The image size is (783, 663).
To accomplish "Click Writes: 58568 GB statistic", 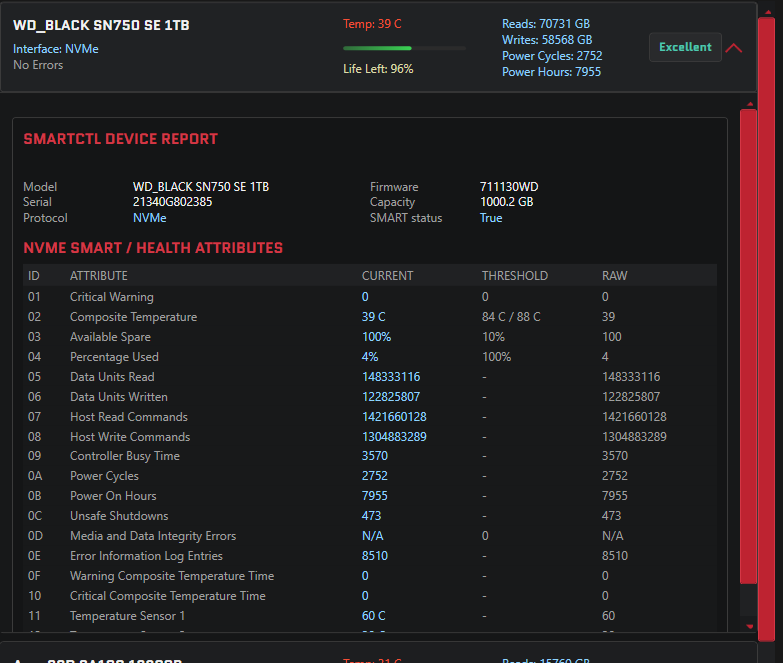I will pos(547,40).
